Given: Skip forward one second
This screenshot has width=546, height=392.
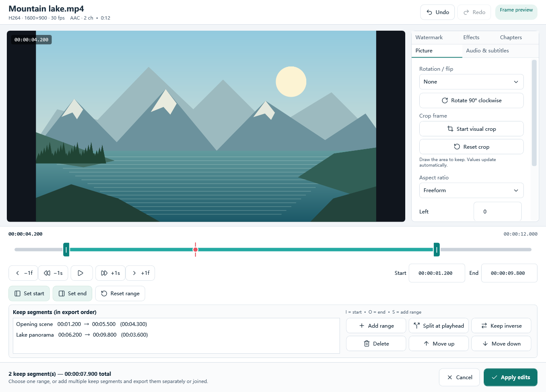Looking at the screenshot, I should click(x=110, y=273).
